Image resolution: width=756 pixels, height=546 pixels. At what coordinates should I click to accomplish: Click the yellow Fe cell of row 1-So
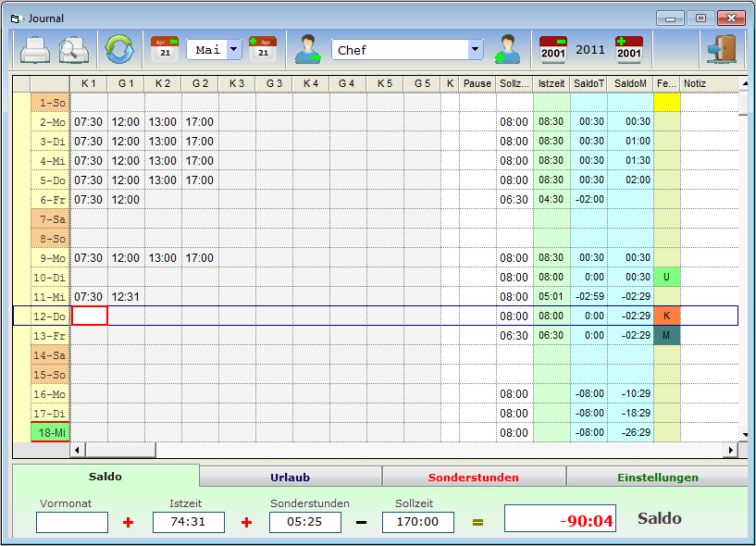[667, 102]
